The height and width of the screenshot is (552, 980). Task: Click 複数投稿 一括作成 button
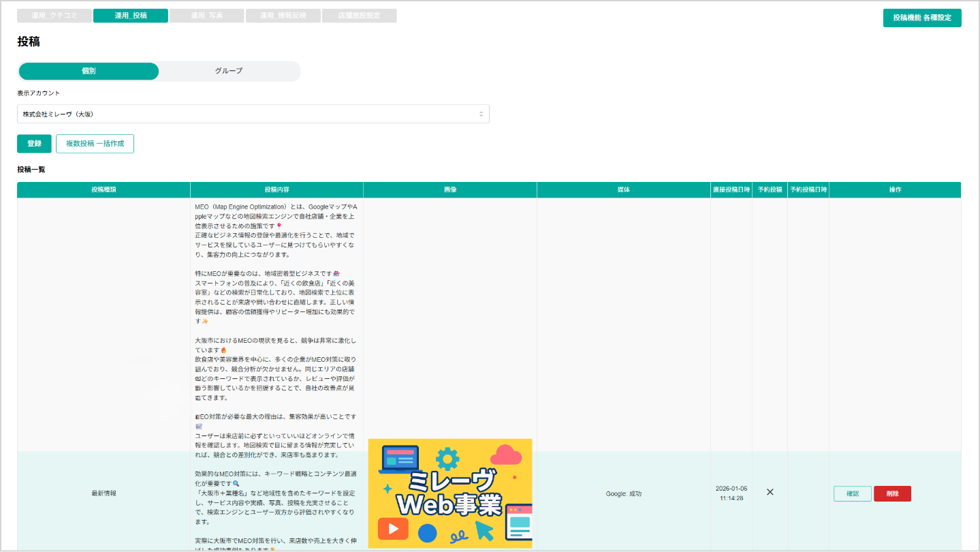(95, 144)
